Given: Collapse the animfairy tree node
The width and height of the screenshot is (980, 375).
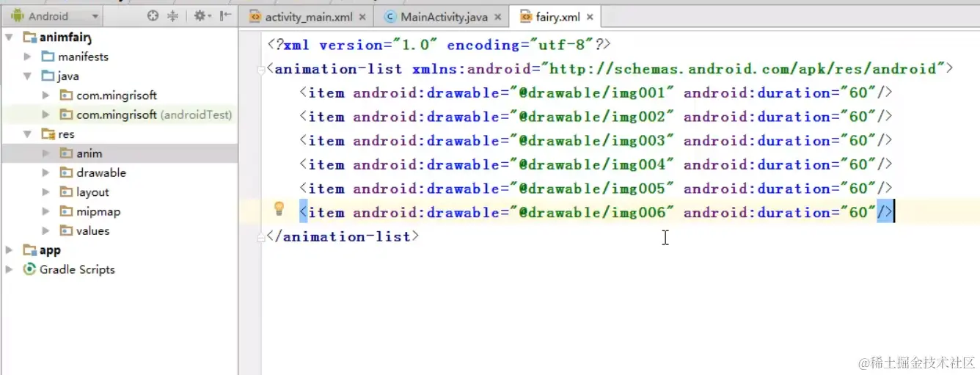Looking at the screenshot, I should pos(9,37).
